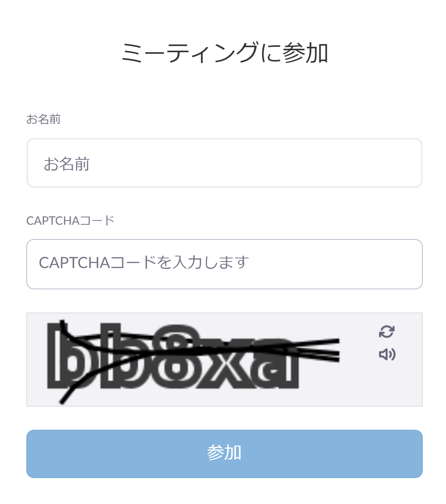Play the audio CAPTCHA speaker icon
Image resolution: width=446 pixels, height=504 pixels.
click(x=387, y=354)
